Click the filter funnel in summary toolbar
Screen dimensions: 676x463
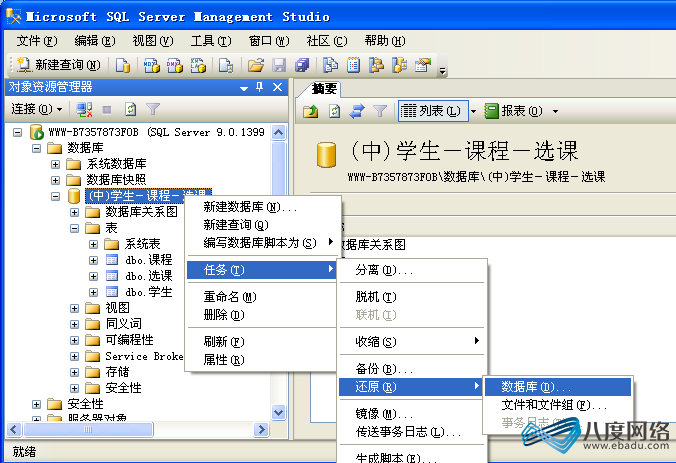tap(380, 111)
